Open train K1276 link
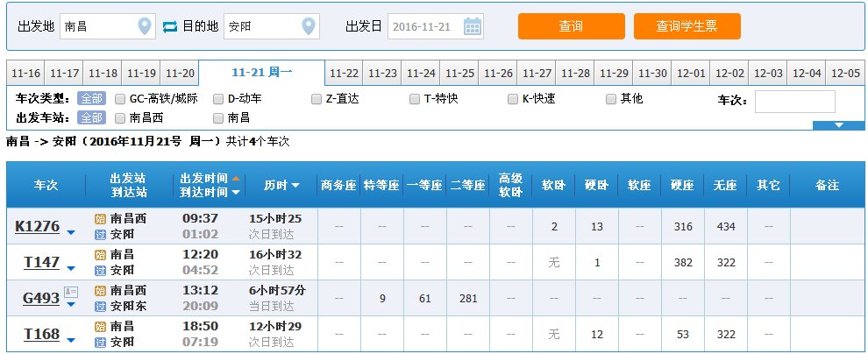This screenshot has height=354, width=868. [x=37, y=226]
